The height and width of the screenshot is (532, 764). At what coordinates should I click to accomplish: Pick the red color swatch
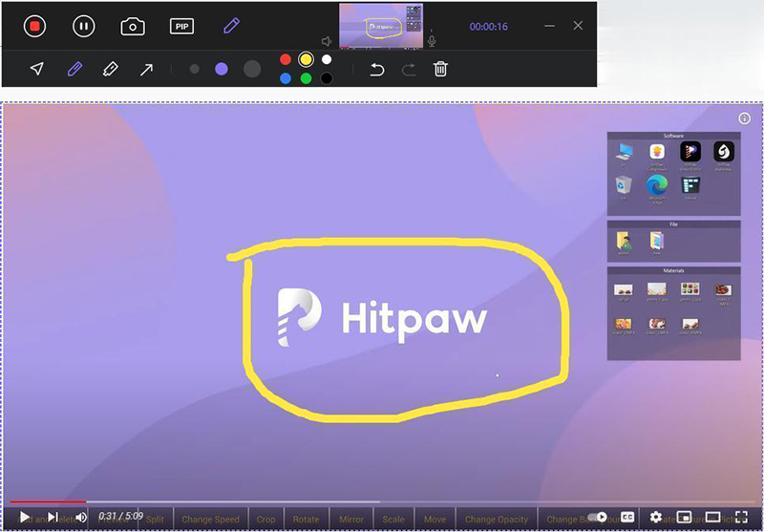[285, 59]
